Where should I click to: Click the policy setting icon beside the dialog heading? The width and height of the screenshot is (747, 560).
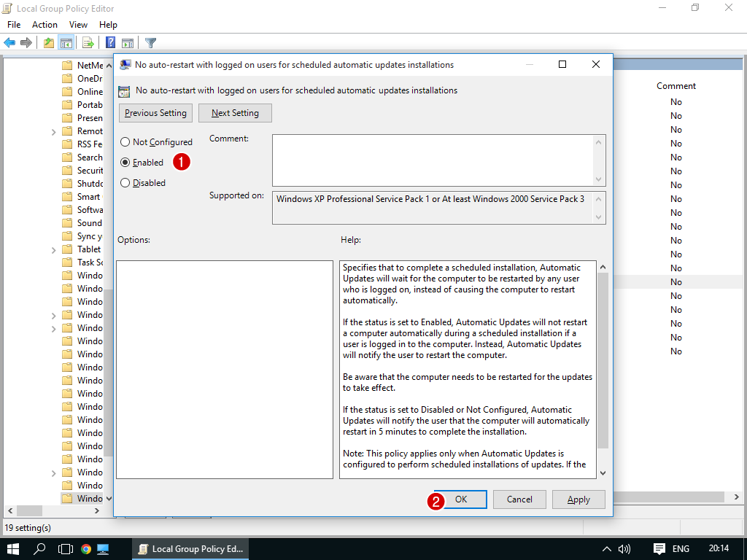(x=124, y=91)
